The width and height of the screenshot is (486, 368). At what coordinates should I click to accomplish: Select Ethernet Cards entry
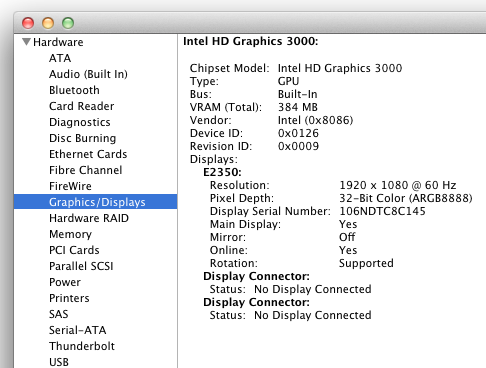tap(88, 154)
